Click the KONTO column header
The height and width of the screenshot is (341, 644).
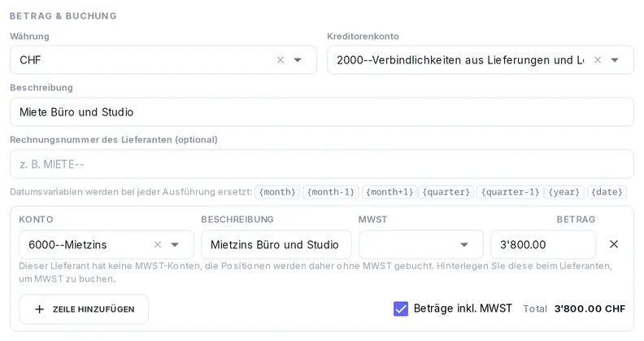[36, 220]
